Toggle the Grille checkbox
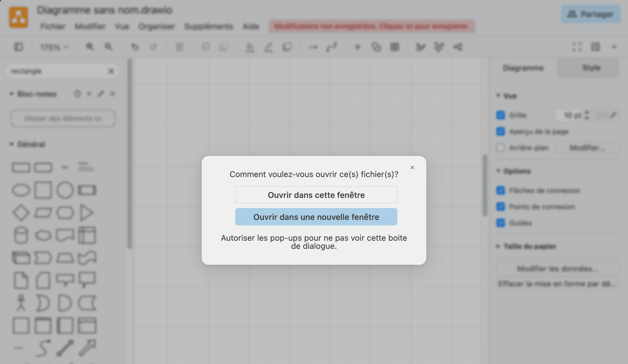Viewport: 628px width, 364px height. point(501,115)
